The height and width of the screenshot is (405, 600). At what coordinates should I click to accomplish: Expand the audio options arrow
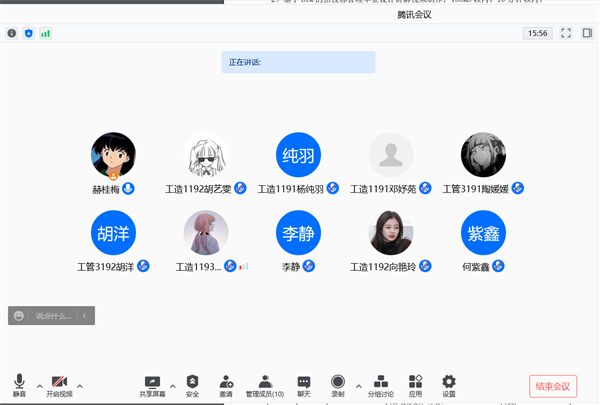(x=40, y=386)
